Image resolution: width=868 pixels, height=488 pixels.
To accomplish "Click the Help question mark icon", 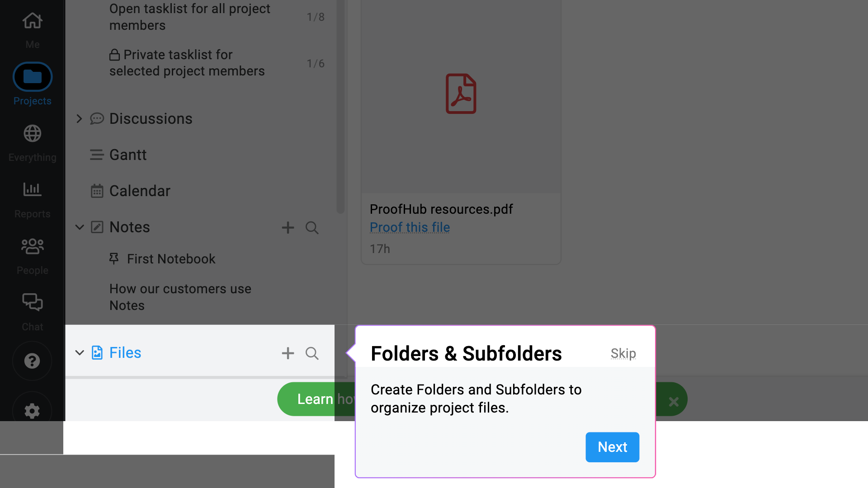I will (32, 361).
